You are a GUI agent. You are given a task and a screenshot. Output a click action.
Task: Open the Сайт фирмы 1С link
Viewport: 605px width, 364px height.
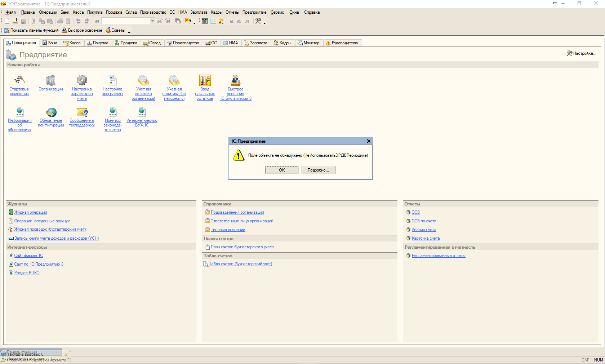(28, 256)
